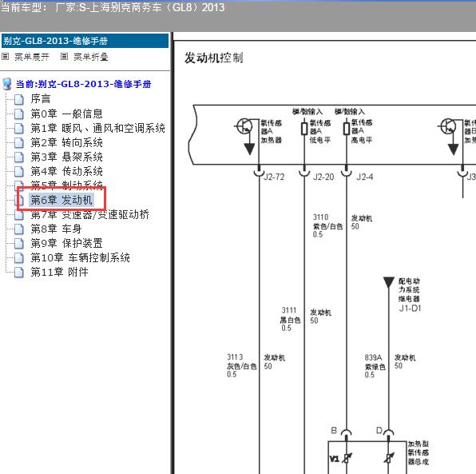Click the page icon beside 第8章 车身

coord(19,229)
